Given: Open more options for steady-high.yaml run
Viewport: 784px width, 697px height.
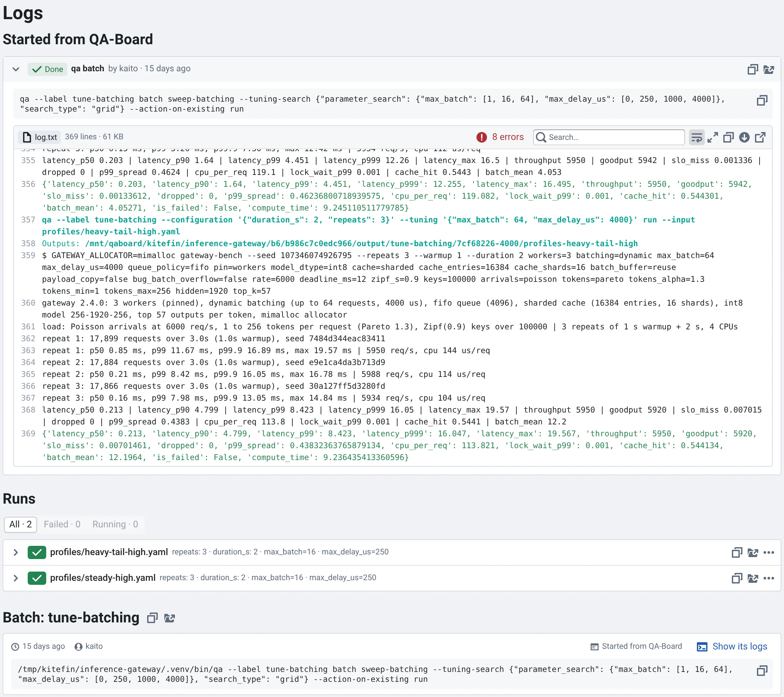Looking at the screenshot, I should tap(769, 578).
